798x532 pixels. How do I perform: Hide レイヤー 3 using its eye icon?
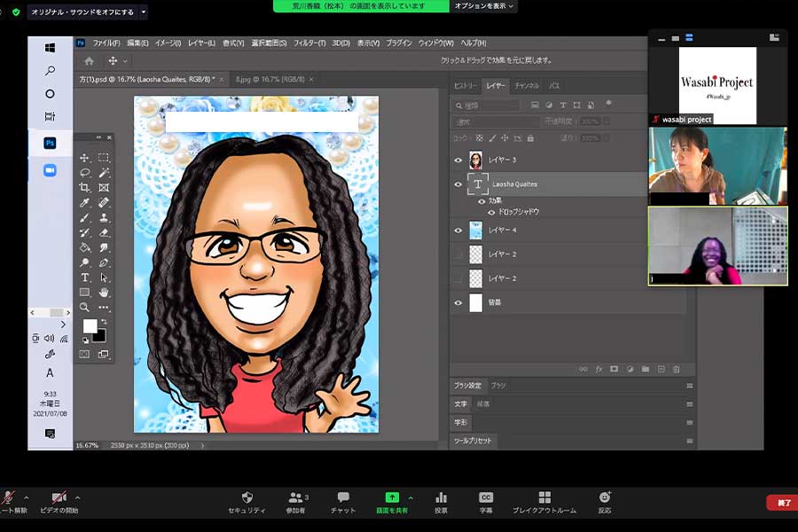pyautogui.click(x=458, y=160)
